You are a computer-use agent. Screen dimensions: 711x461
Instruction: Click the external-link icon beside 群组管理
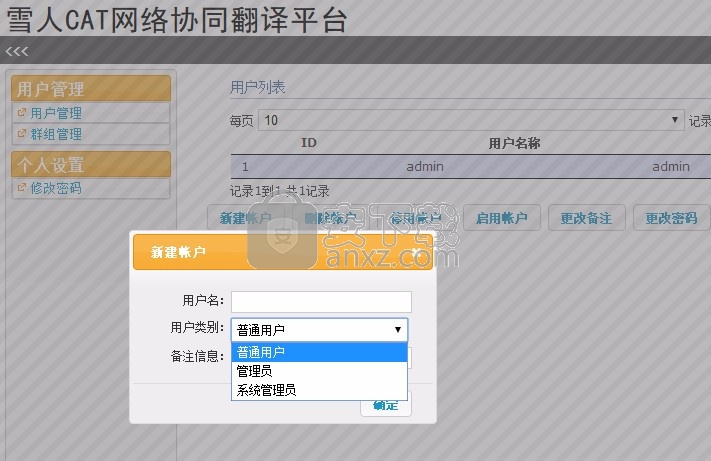21,133
